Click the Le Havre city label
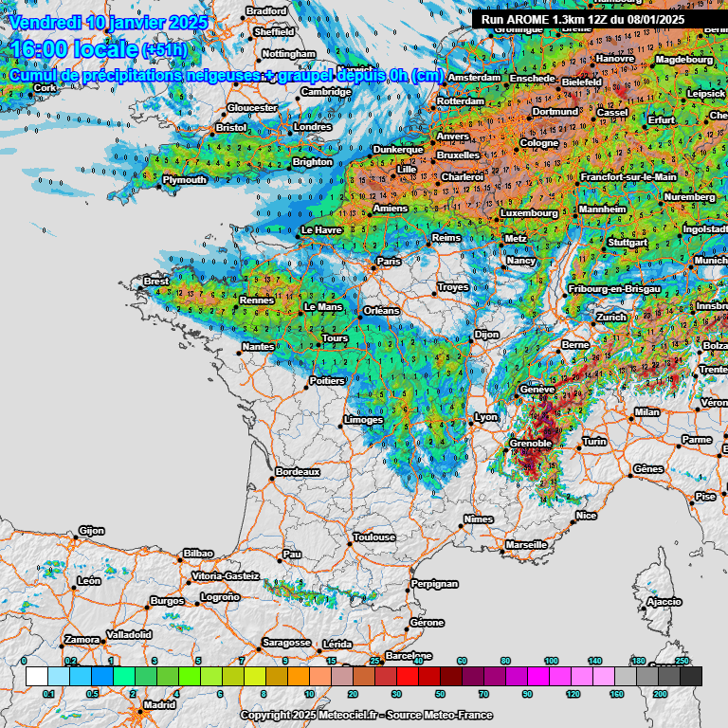Image resolution: width=728 pixels, height=728 pixels. (x=321, y=230)
